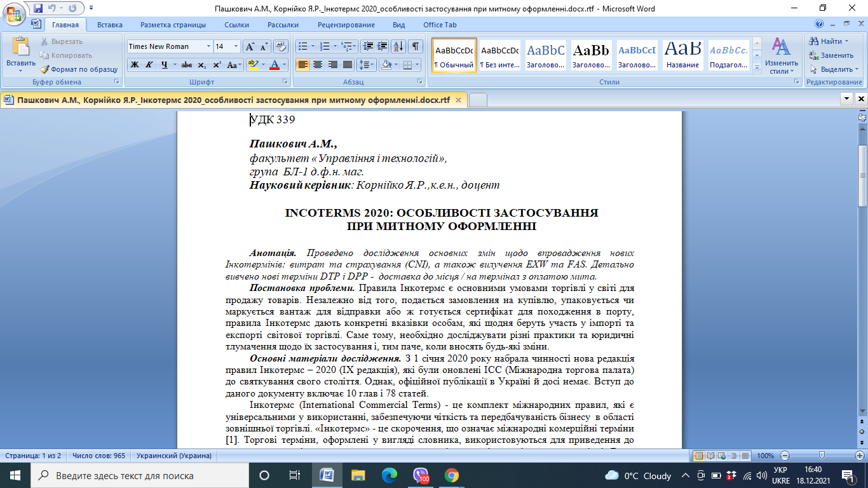Click the Вставить paste icon

click(21, 48)
